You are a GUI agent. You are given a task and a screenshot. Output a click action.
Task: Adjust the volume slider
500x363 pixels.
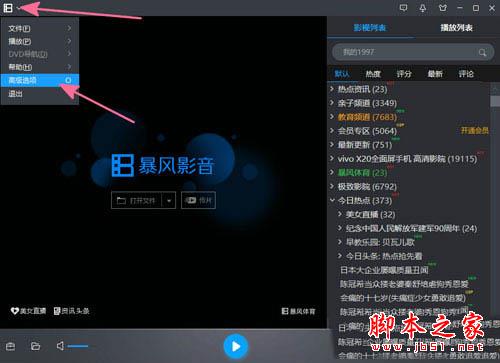coord(79,346)
